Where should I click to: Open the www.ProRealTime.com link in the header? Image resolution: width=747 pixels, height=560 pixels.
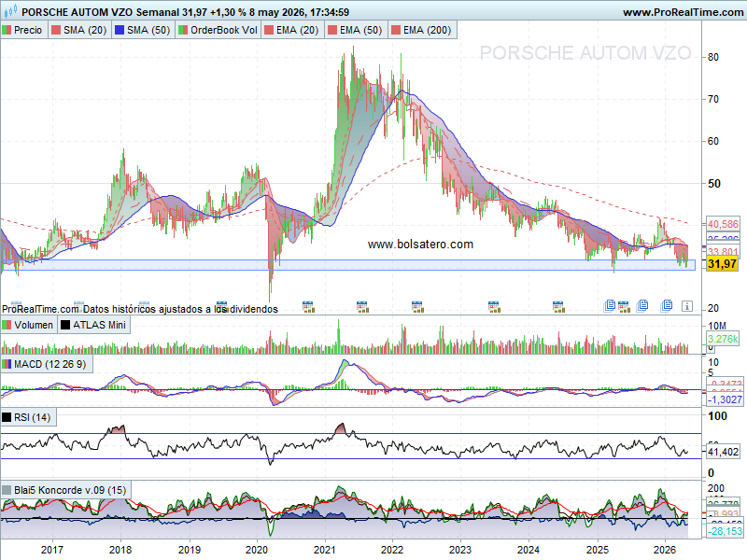click(x=683, y=12)
